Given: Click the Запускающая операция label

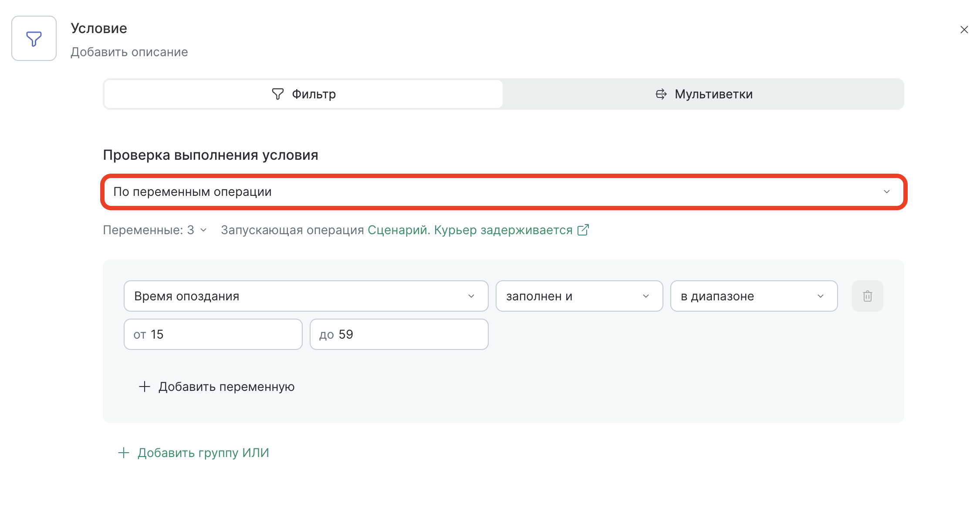Looking at the screenshot, I should 292,230.
